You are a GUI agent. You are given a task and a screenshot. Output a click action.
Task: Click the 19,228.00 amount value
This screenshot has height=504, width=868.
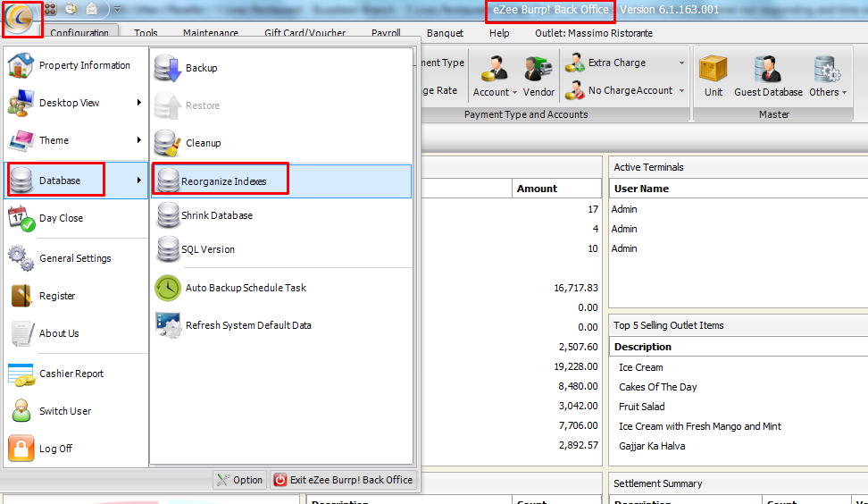pyautogui.click(x=576, y=366)
